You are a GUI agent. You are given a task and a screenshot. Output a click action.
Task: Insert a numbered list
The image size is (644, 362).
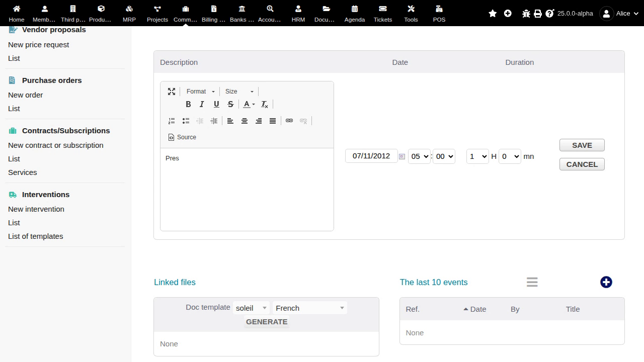coord(172,121)
